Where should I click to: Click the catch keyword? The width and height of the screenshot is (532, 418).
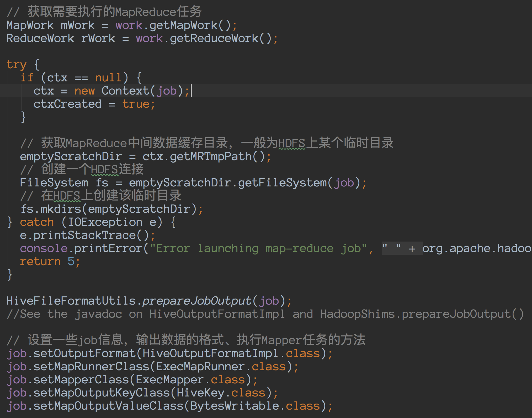point(36,222)
